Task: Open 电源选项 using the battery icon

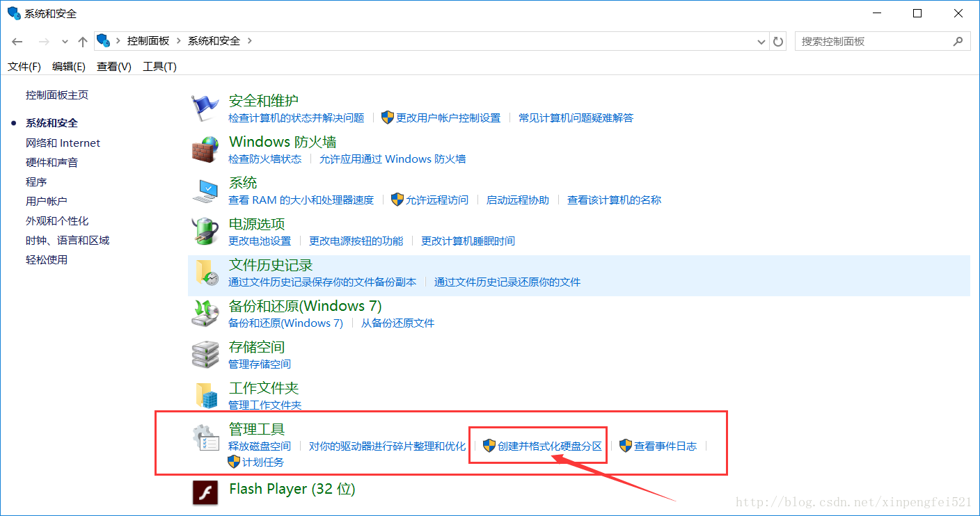Action: pos(205,231)
